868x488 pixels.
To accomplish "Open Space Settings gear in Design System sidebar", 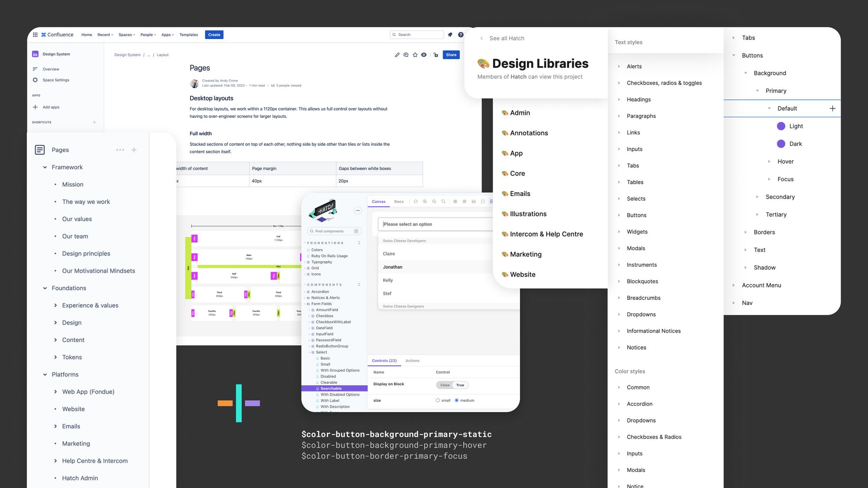I will (36, 80).
